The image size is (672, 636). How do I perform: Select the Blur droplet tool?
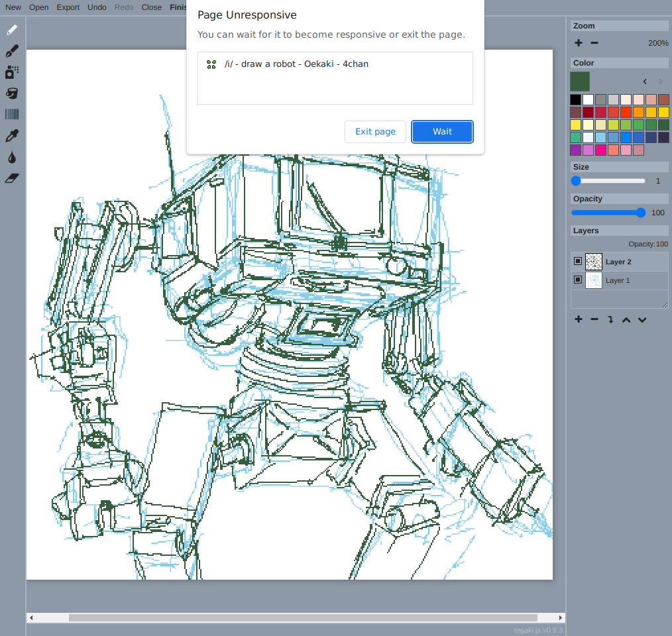[x=12, y=157]
